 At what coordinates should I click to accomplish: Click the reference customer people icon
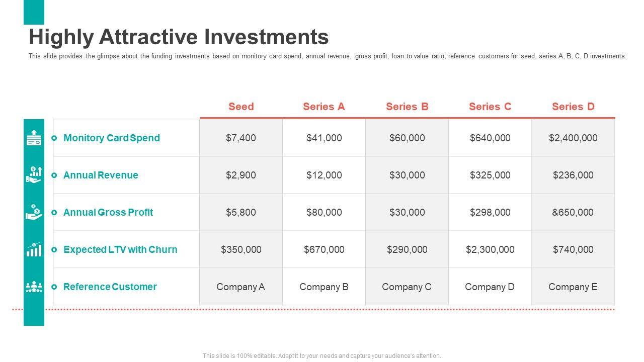(34, 287)
